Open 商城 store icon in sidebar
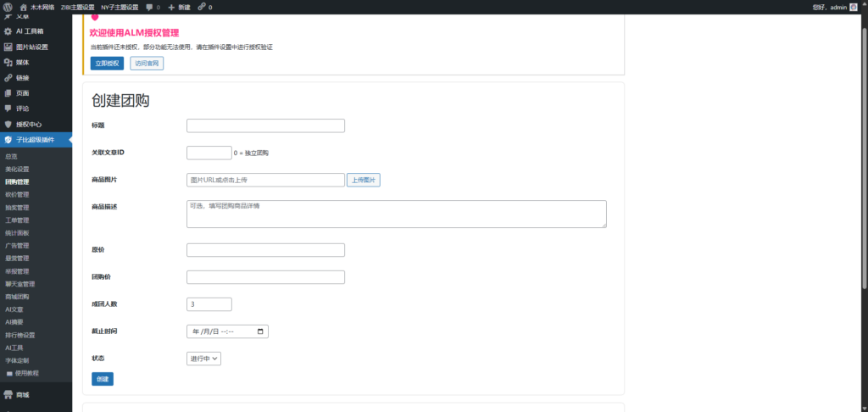 [8, 395]
